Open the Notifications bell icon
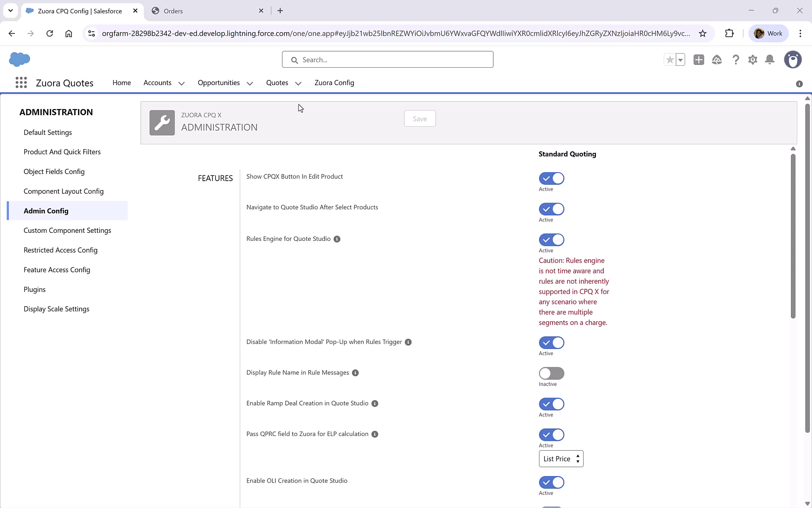The height and width of the screenshot is (508, 812). point(770,60)
